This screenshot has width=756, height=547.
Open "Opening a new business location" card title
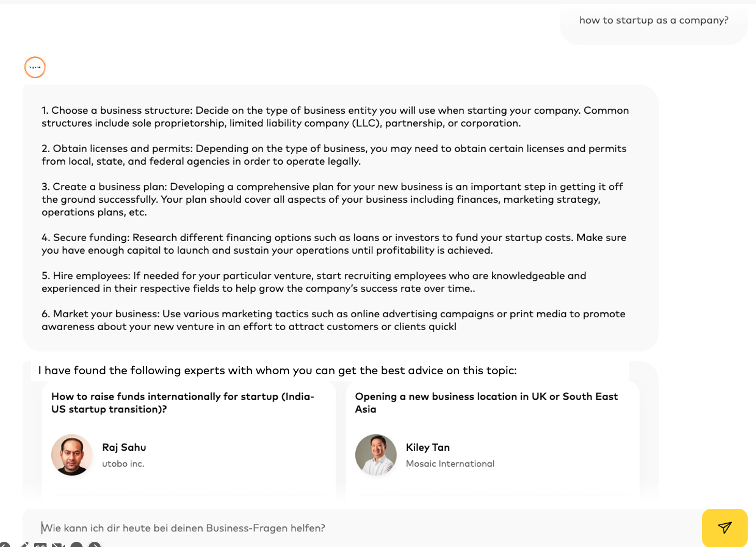click(486, 403)
